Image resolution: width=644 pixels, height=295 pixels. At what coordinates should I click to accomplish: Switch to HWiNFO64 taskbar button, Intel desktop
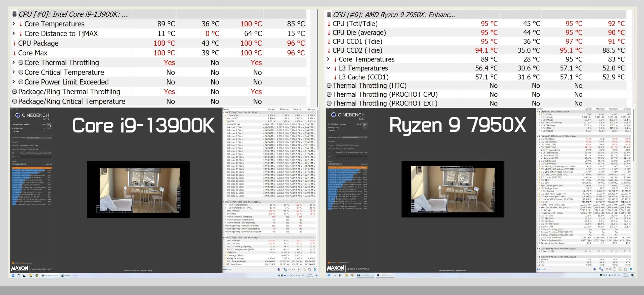pyautogui.click(x=69, y=275)
